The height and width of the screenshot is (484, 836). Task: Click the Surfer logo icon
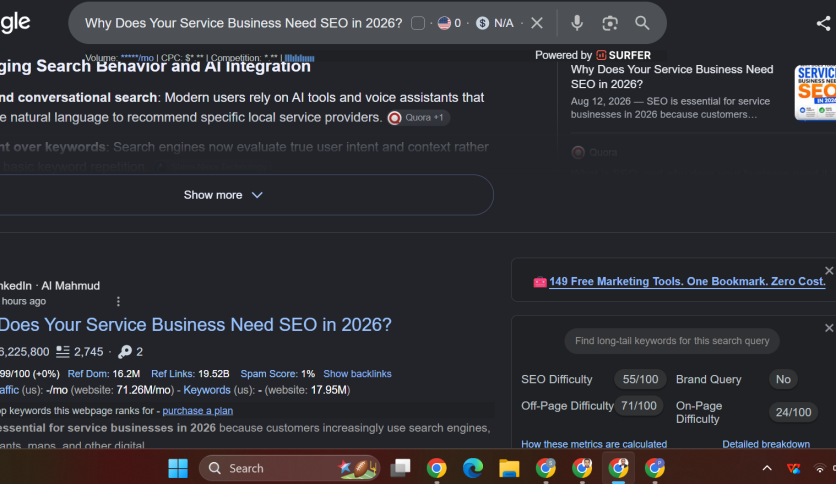601,55
